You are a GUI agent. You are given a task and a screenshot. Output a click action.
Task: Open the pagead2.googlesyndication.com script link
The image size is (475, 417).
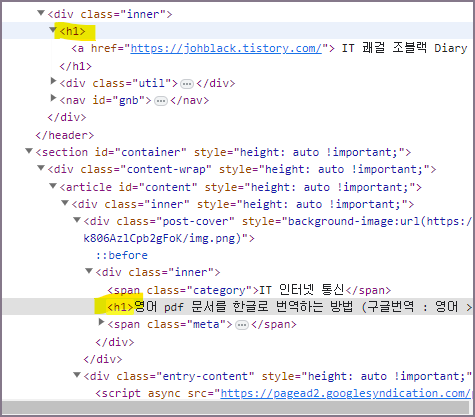pyautogui.click(x=345, y=393)
